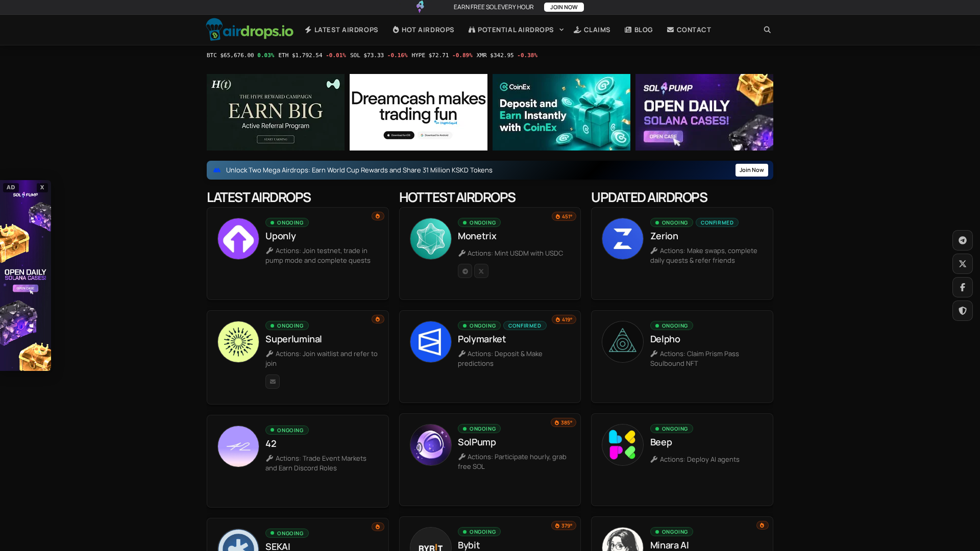Go to Claims menu item
Screen dimensions: 980x551
[x=592, y=30]
